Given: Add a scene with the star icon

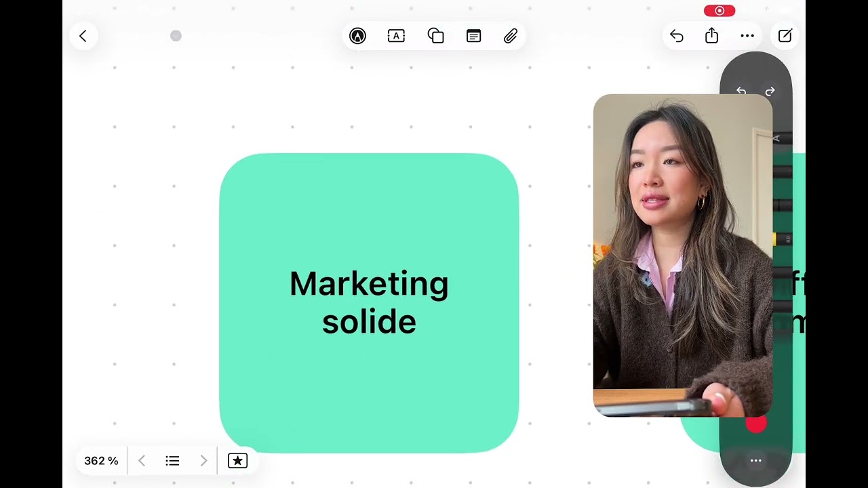Looking at the screenshot, I should pos(237,461).
